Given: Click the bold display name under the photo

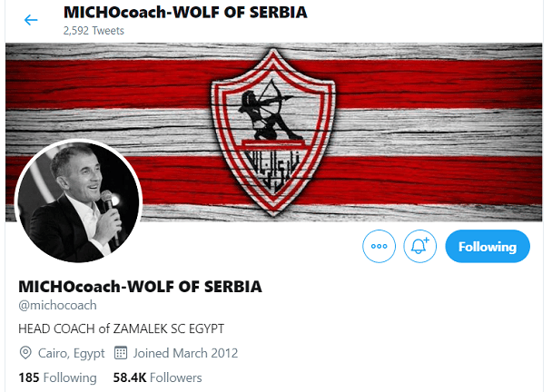Looking at the screenshot, I should pos(140,287).
